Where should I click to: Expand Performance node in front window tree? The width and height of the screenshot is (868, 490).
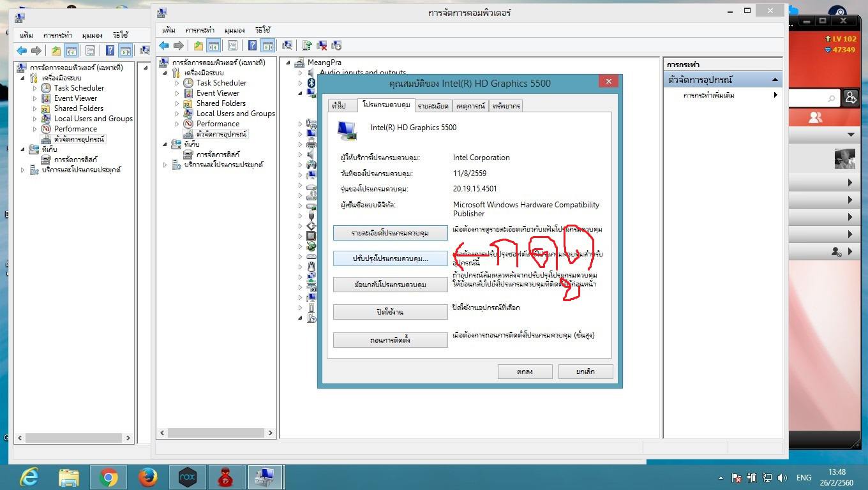point(177,124)
